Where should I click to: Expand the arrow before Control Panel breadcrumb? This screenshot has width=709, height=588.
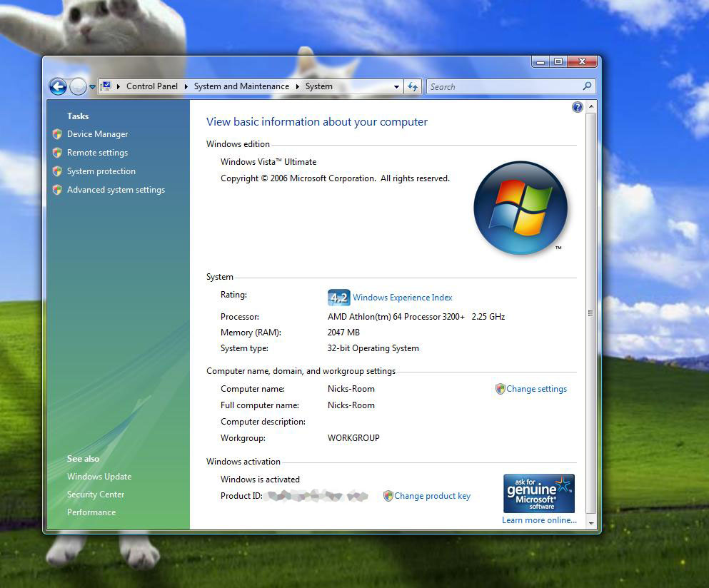coord(118,86)
